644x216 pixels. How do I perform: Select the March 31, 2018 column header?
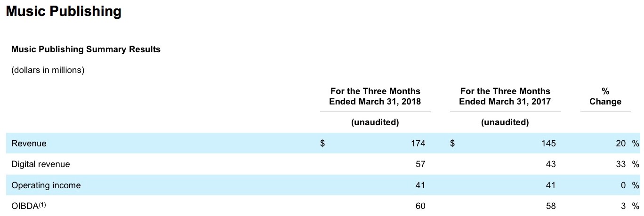pyautogui.click(x=375, y=96)
